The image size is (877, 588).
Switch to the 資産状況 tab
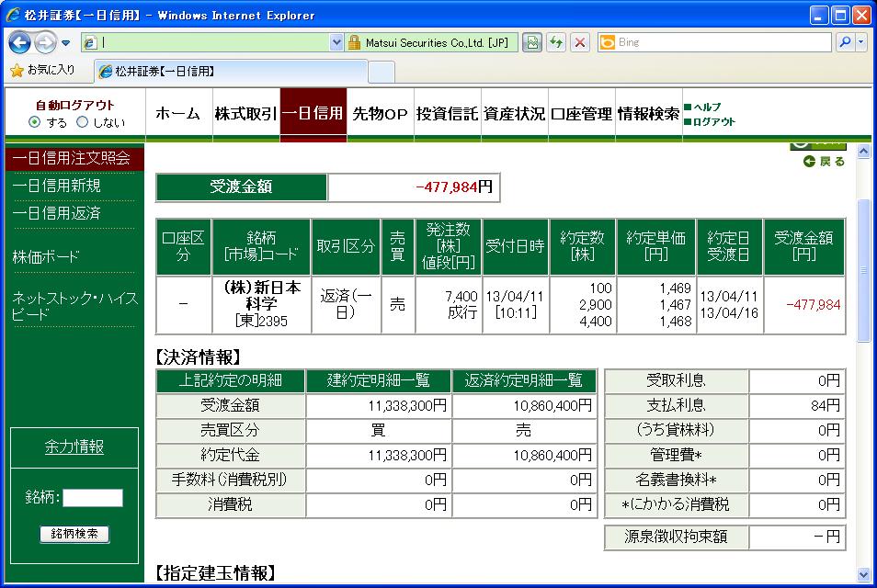point(514,114)
